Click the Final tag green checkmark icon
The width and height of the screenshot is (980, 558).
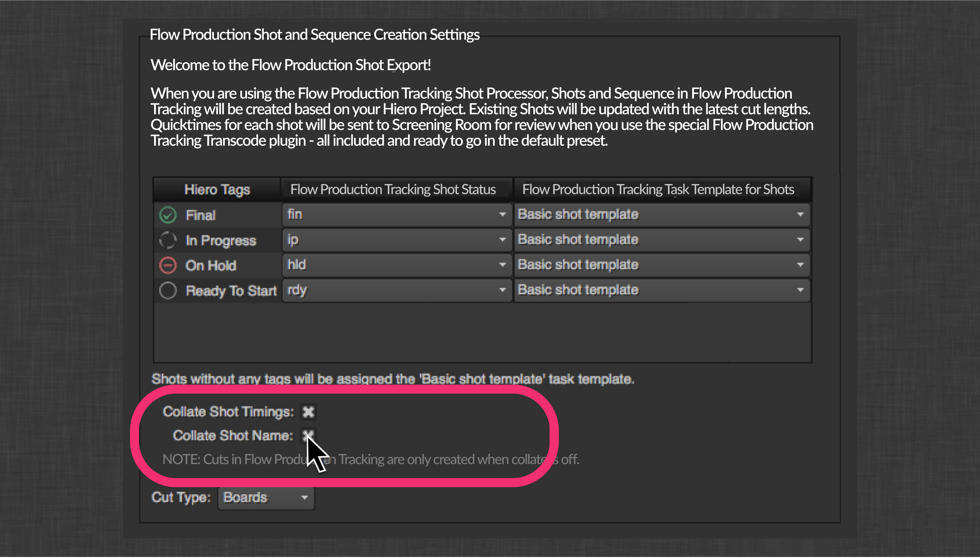coord(168,215)
